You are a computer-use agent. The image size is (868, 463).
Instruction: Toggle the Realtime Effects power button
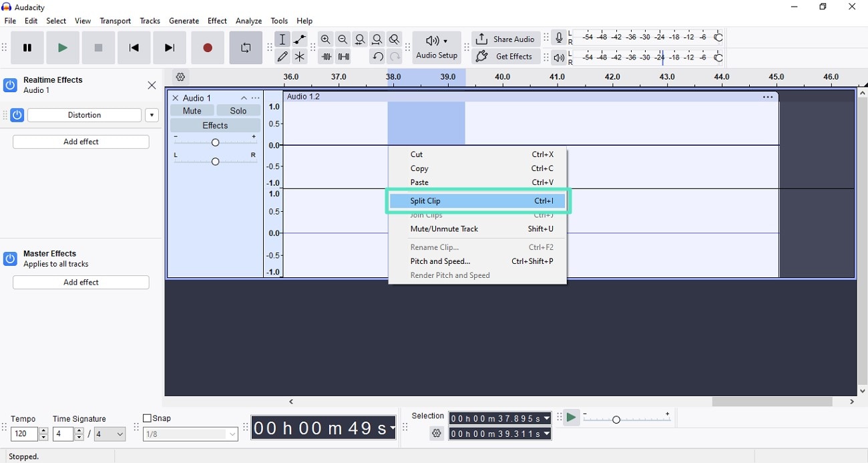click(x=10, y=85)
